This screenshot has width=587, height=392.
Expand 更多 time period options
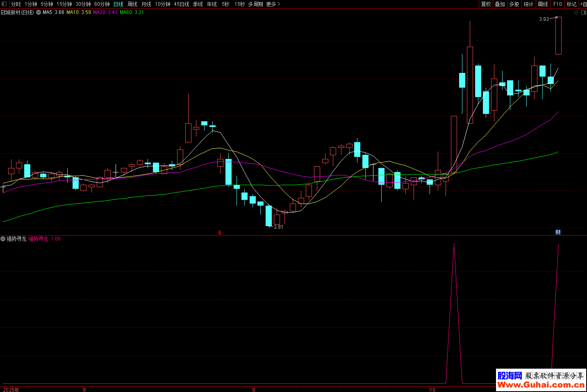(273, 4)
